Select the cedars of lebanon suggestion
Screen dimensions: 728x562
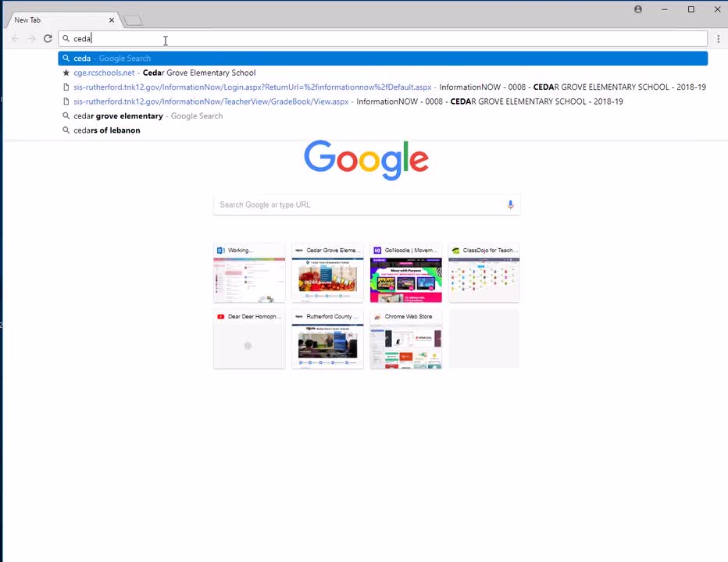tap(107, 130)
